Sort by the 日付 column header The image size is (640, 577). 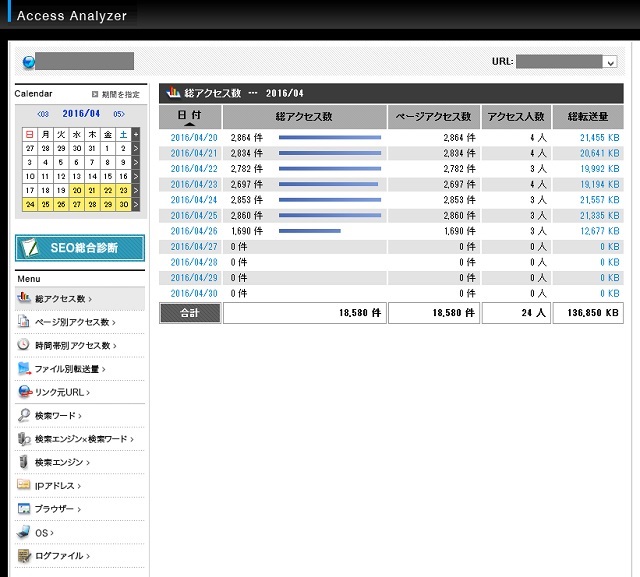(190, 117)
